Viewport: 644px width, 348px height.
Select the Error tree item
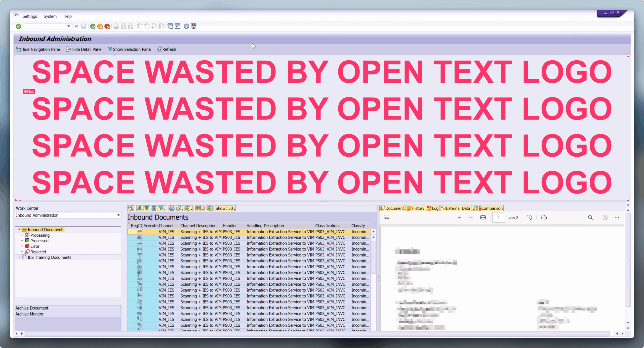click(32, 246)
